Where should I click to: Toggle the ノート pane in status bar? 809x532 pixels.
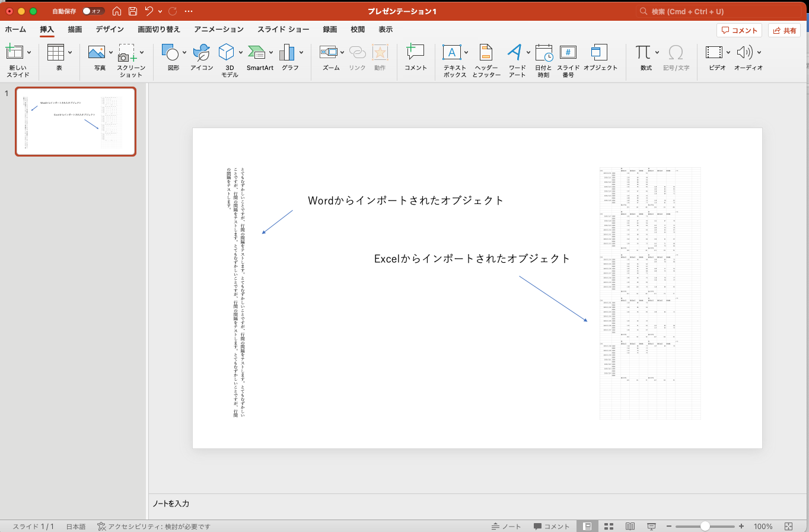tap(506, 526)
